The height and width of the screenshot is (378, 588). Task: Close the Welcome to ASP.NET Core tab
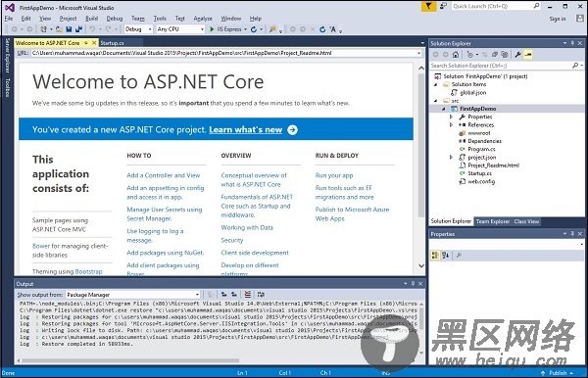(94, 43)
